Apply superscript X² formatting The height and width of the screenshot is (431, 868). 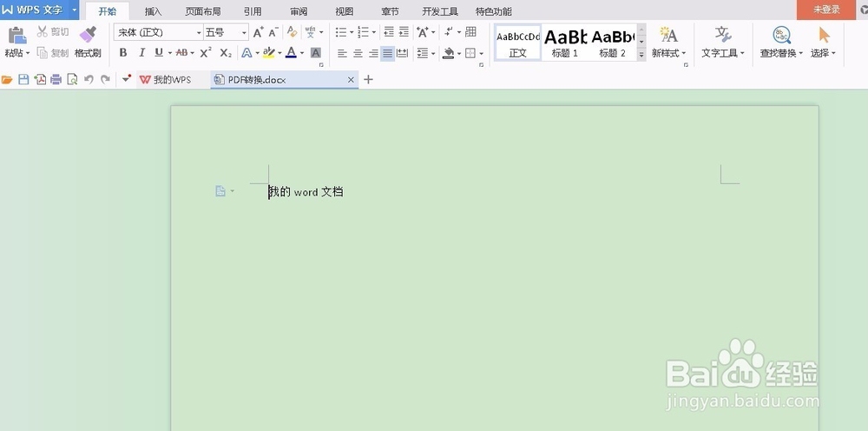206,53
